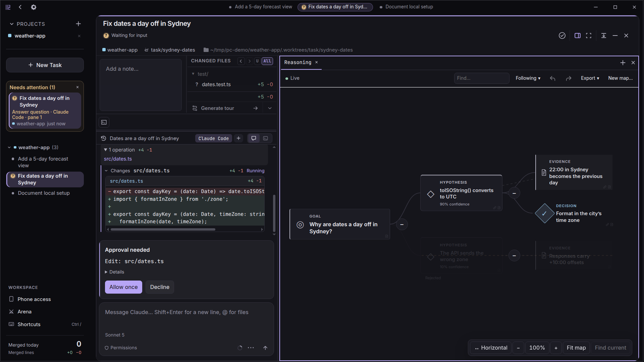Click the Find... search field
This screenshot has width=644, height=362.
482,78
